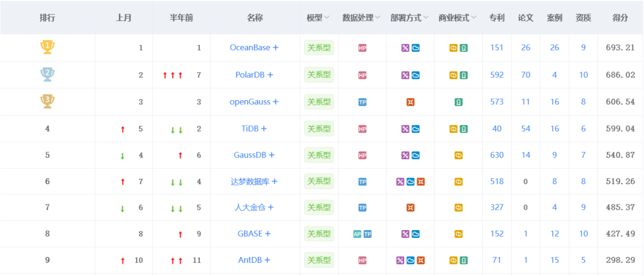Click AntDB's case count 15
Image resolution: width=644 pixels, height=276 pixels.
555,261
